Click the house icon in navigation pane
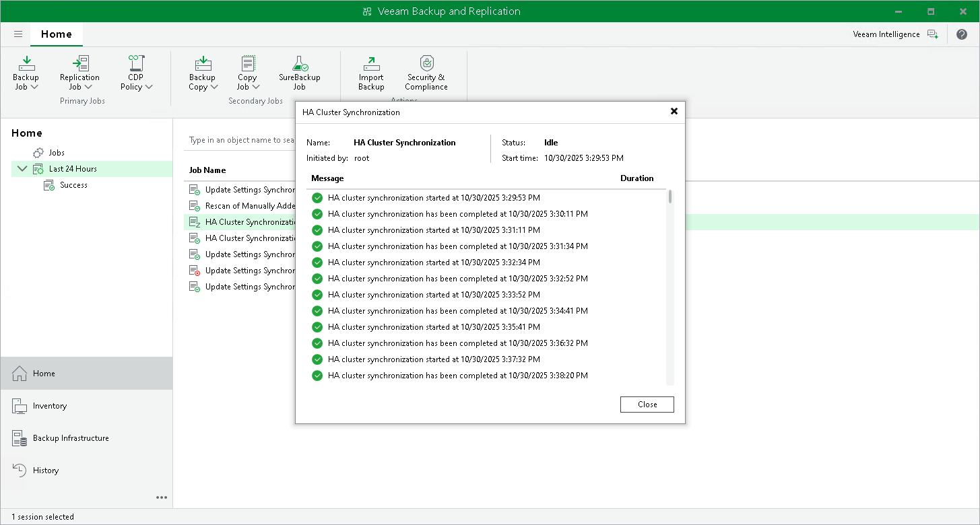 coord(20,374)
